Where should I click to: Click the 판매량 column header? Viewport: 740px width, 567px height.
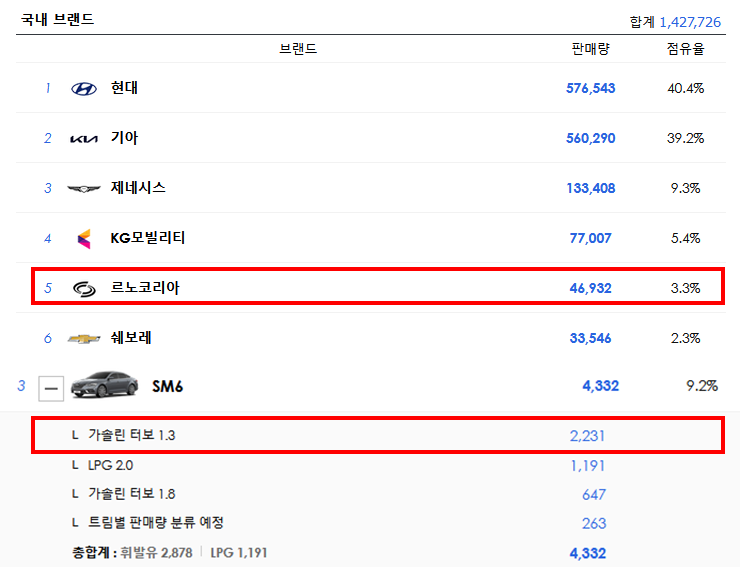click(590, 49)
